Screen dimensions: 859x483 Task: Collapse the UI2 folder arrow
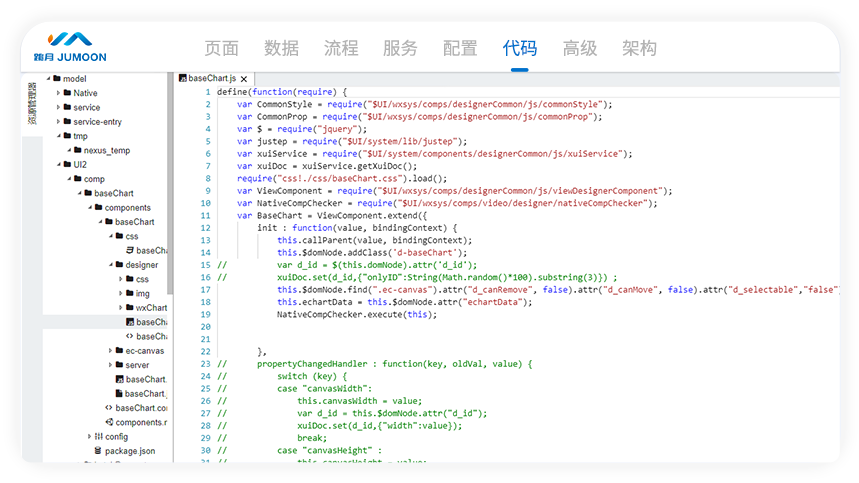click(x=59, y=164)
